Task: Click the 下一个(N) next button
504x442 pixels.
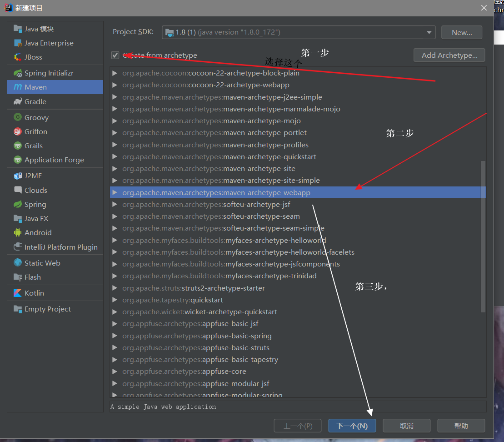Action: [x=352, y=426]
